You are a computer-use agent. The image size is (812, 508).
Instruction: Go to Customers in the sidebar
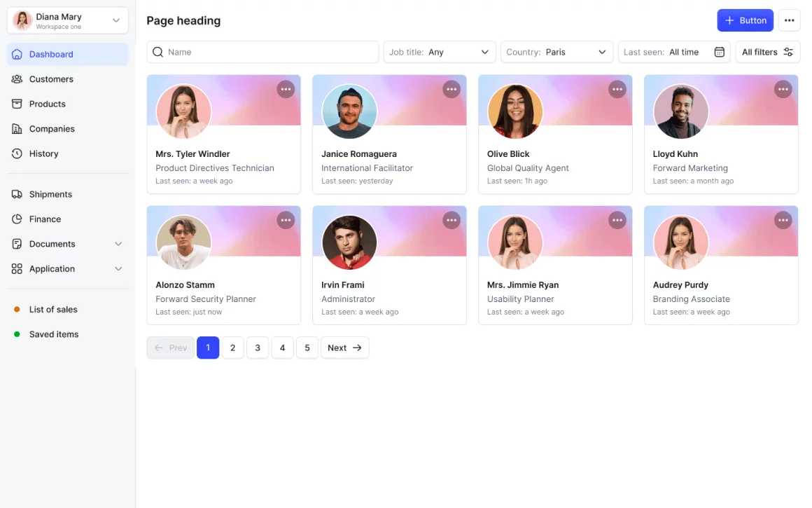point(51,79)
